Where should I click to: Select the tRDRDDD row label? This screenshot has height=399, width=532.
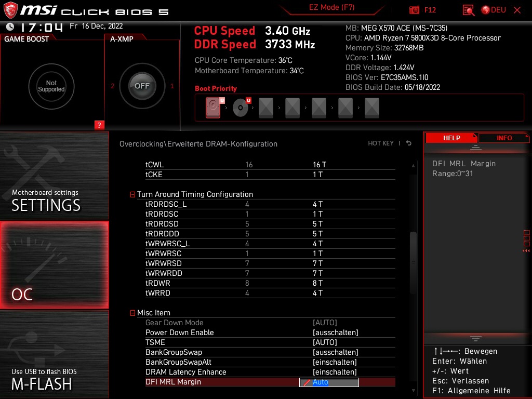tap(162, 234)
